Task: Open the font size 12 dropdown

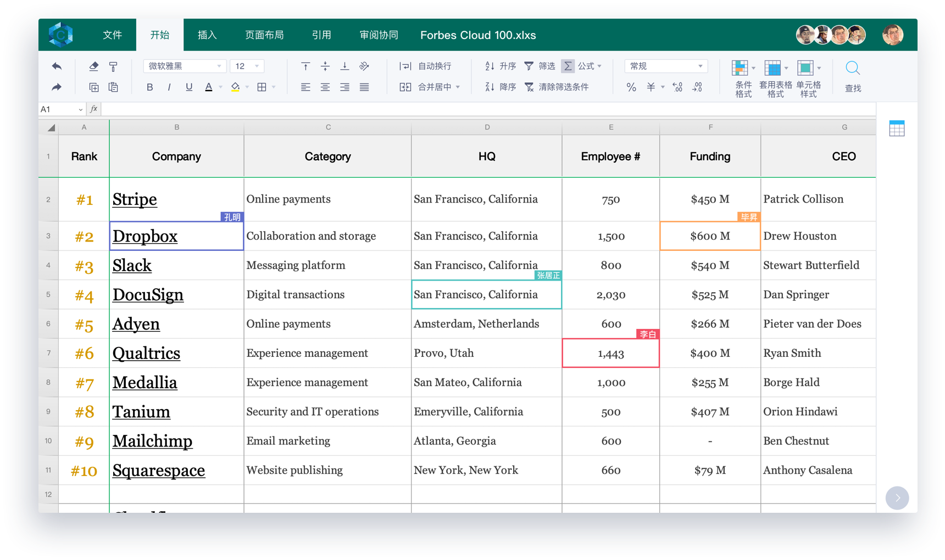Action: [x=247, y=66]
